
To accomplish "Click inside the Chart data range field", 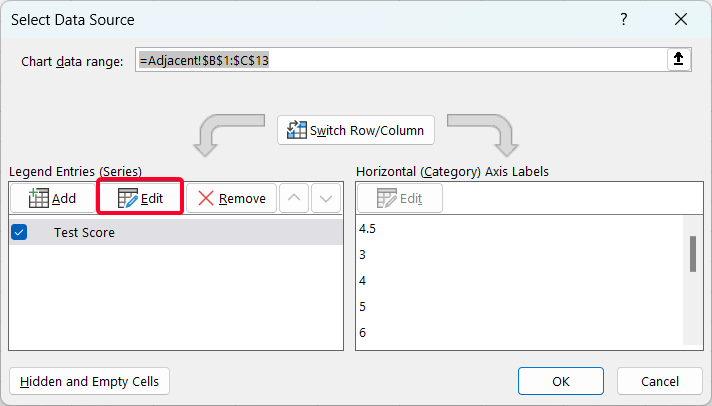I will coord(400,60).
